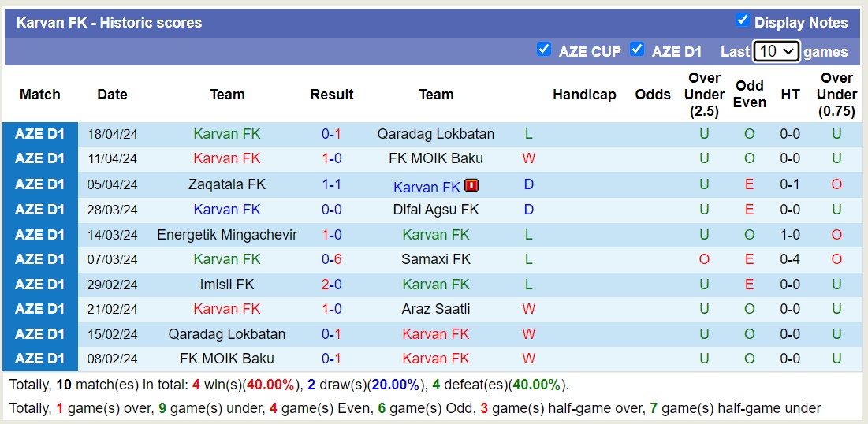Click the 2-0 result for Imisli FK
The image size is (868, 424).
pos(331,285)
